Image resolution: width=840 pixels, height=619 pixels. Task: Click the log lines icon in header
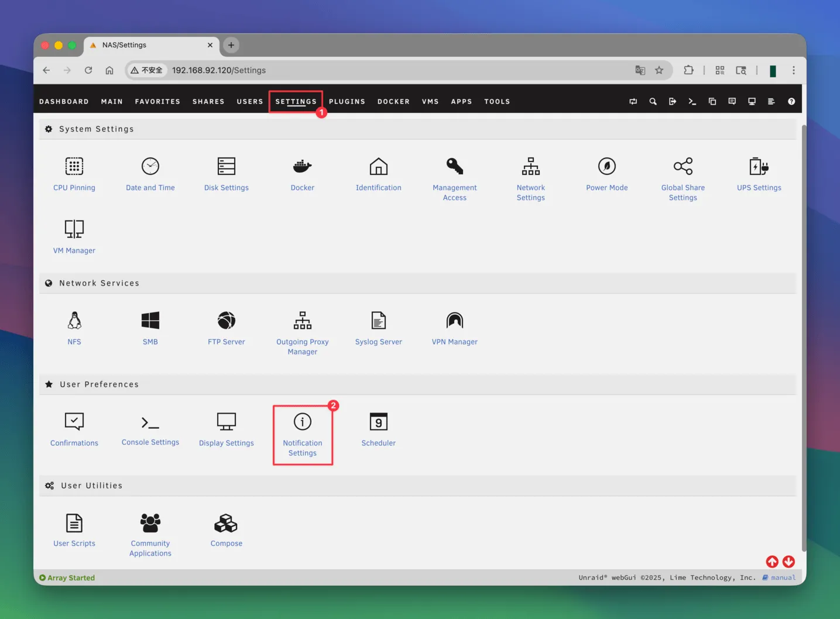coord(772,101)
